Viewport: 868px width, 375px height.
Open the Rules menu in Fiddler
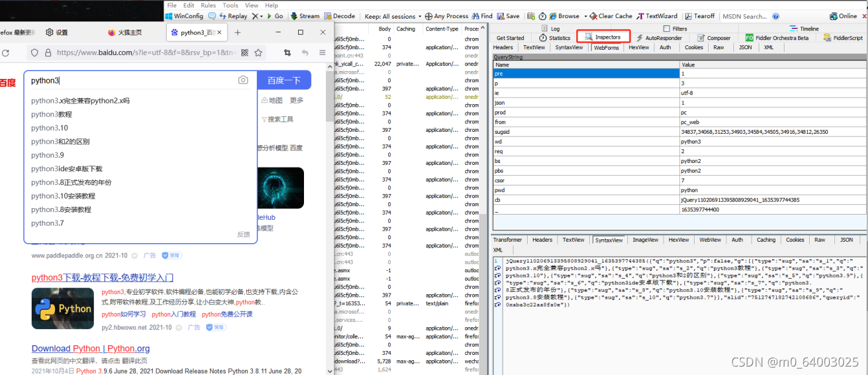point(208,5)
